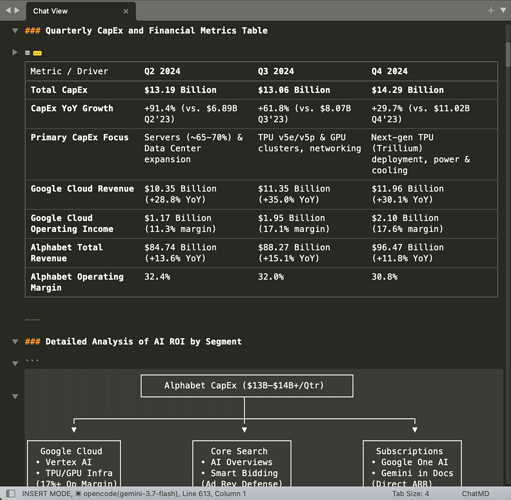Click the 'CapEx YoY Growth' row label
The image size is (511, 500).
click(x=72, y=108)
